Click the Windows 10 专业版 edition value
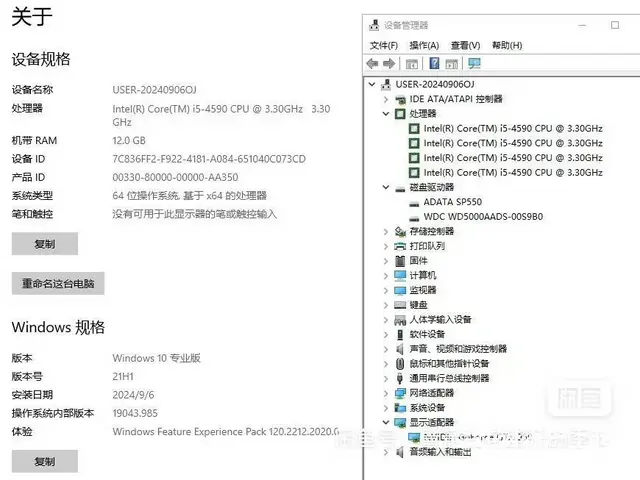This screenshot has height=480, width=640. (x=156, y=358)
